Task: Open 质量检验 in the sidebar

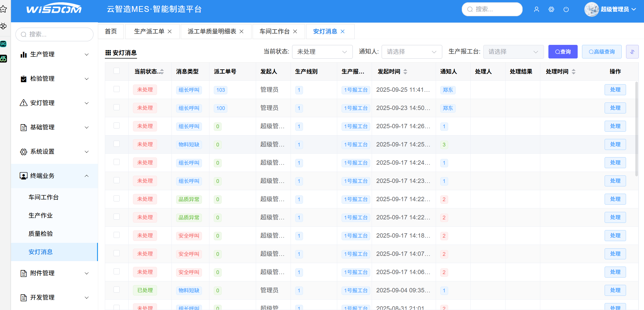Action: point(41,234)
